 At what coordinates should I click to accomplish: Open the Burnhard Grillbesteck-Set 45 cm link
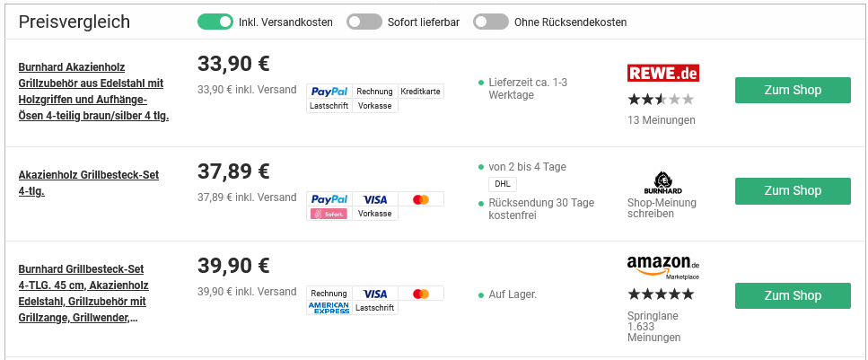(x=83, y=293)
